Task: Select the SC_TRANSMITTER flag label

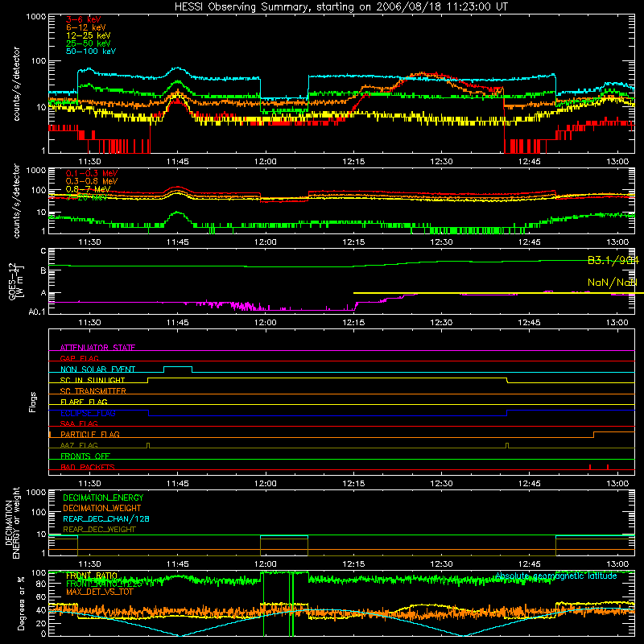Action: click(93, 391)
